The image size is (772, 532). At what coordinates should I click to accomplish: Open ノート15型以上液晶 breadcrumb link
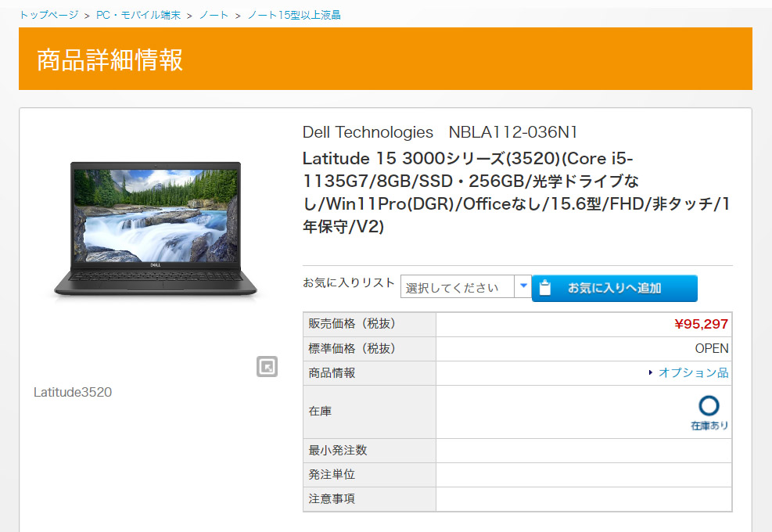(294, 16)
